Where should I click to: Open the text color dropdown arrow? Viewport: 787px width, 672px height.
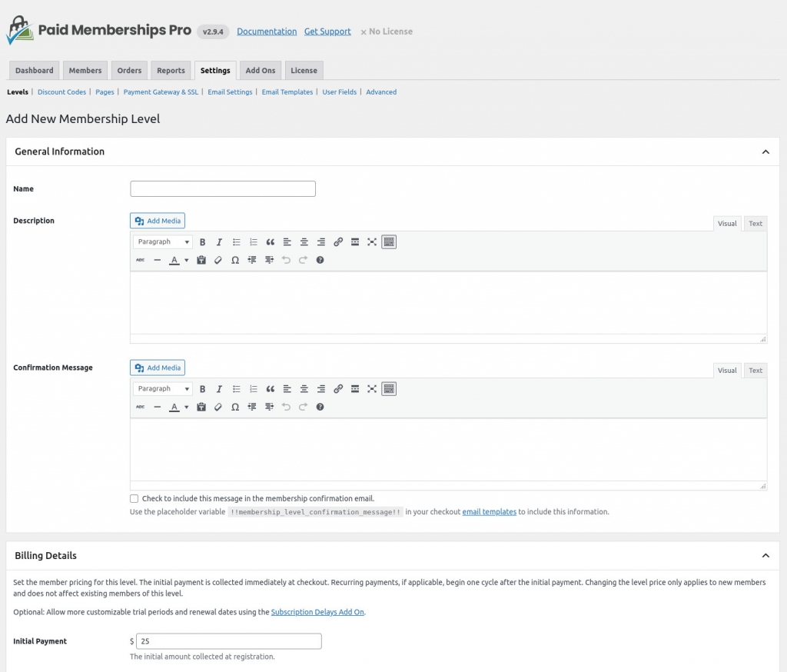(186, 260)
